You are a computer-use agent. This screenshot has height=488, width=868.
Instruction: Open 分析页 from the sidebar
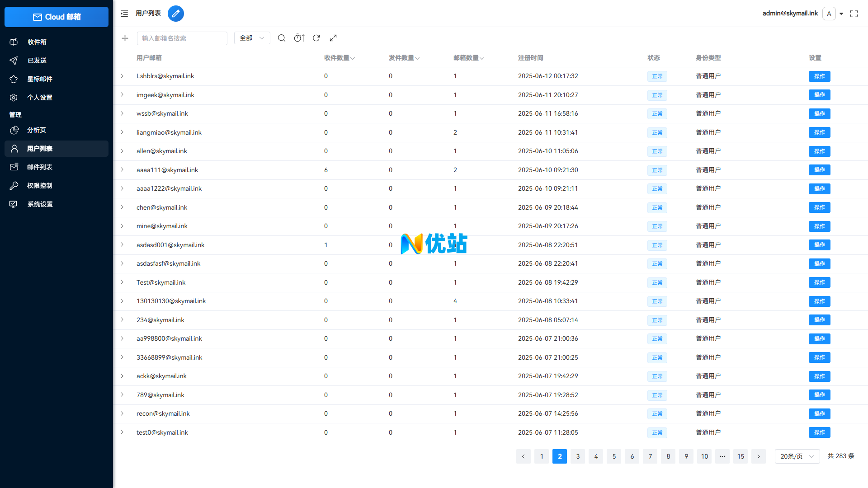[37, 130]
